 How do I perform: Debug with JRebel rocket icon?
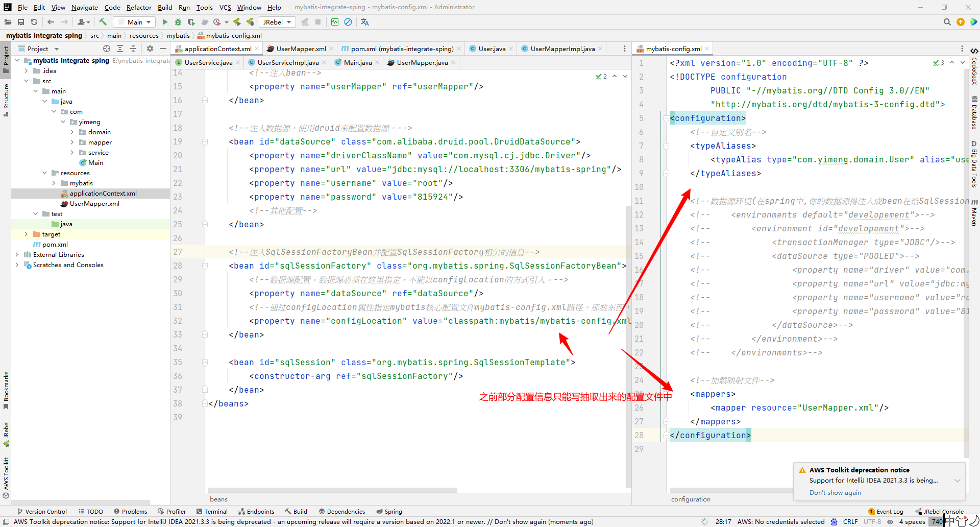[250, 22]
